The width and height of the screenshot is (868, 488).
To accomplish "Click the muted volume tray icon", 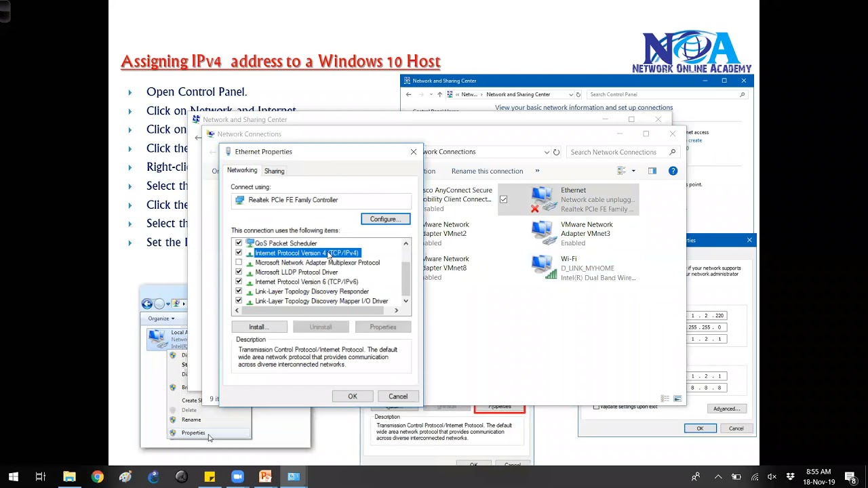I will click(x=772, y=477).
